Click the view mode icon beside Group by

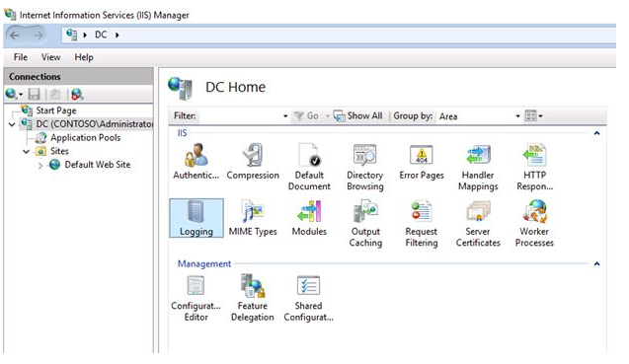530,115
